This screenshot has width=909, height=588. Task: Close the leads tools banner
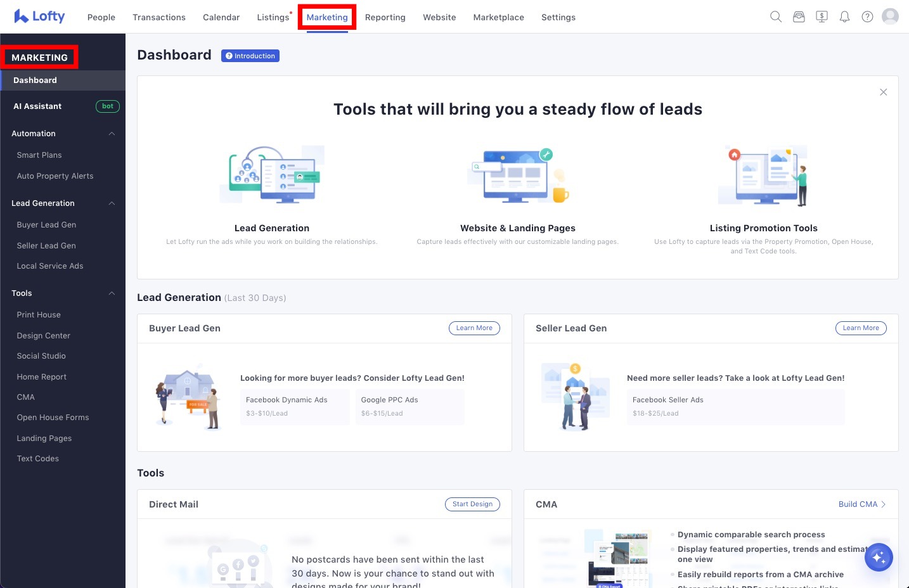[x=883, y=92]
